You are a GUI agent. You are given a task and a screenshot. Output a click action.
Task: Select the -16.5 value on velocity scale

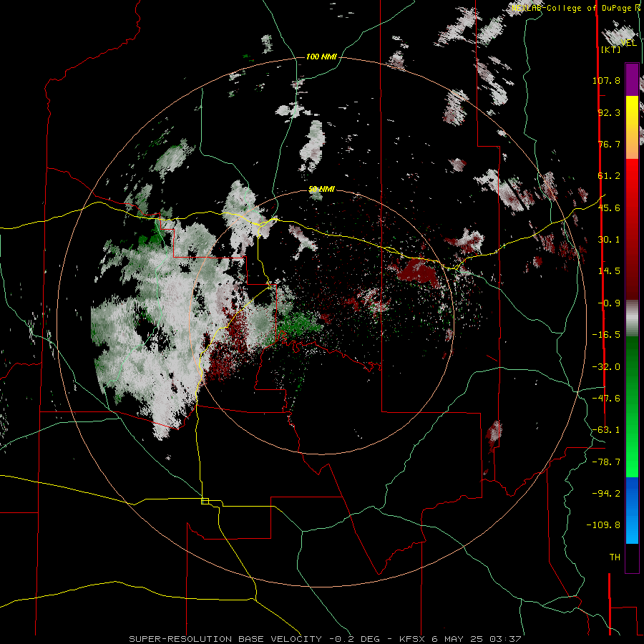point(606,335)
